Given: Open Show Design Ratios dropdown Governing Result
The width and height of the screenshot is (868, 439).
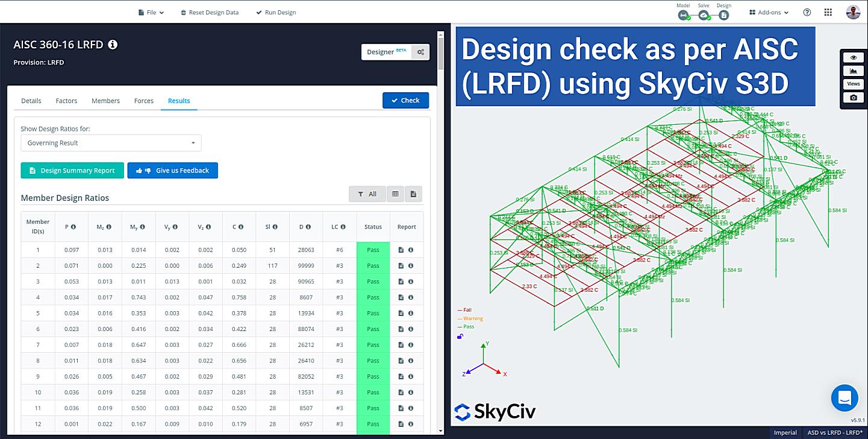Looking at the screenshot, I should 111,143.
